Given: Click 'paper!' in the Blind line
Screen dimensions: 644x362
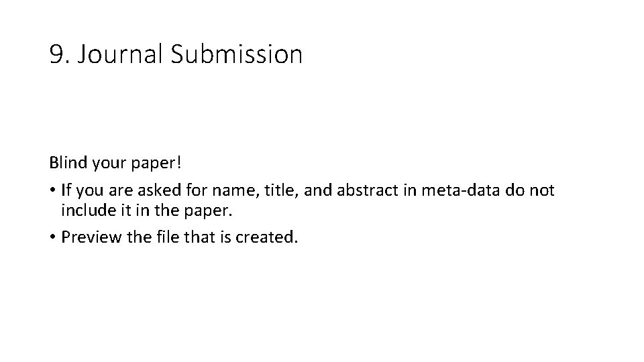Looking at the screenshot, I should 142,162.
